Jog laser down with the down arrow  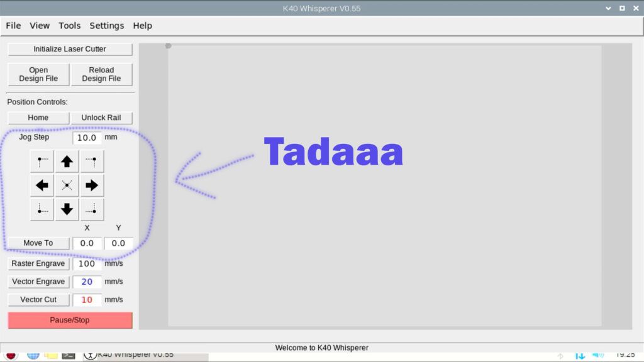(x=67, y=209)
